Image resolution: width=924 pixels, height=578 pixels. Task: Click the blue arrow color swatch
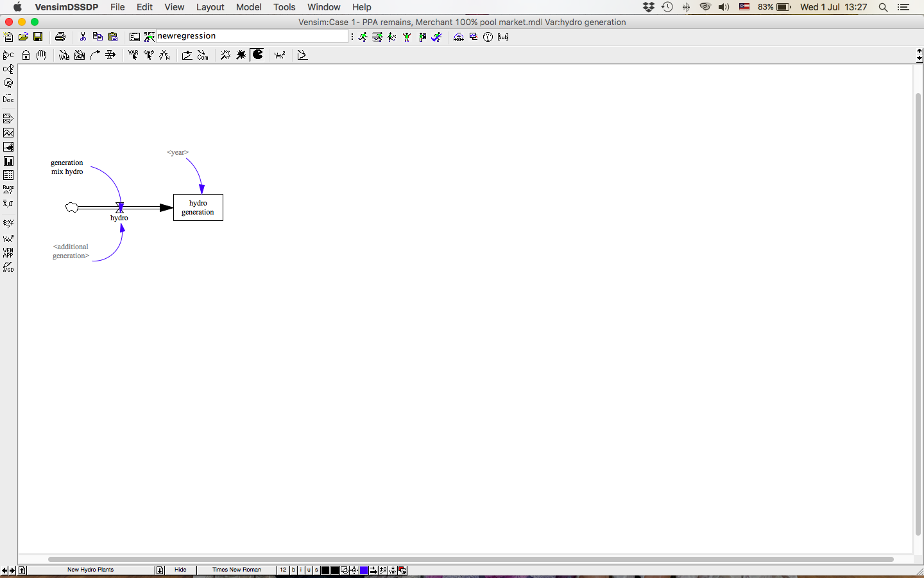point(364,570)
